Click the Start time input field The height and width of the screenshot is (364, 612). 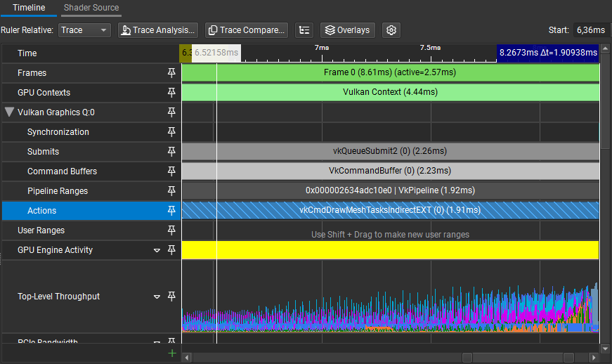(590, 30)
